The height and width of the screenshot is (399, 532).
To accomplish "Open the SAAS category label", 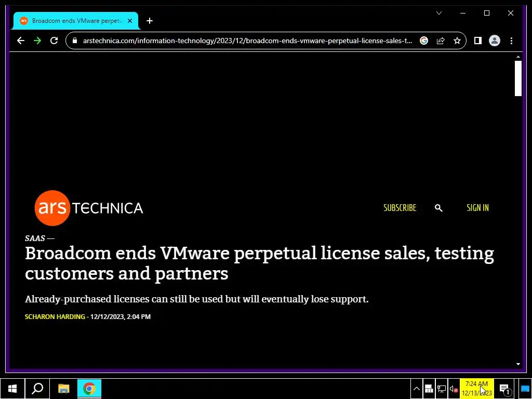I will pyautogui.click(x=35, y=238).
